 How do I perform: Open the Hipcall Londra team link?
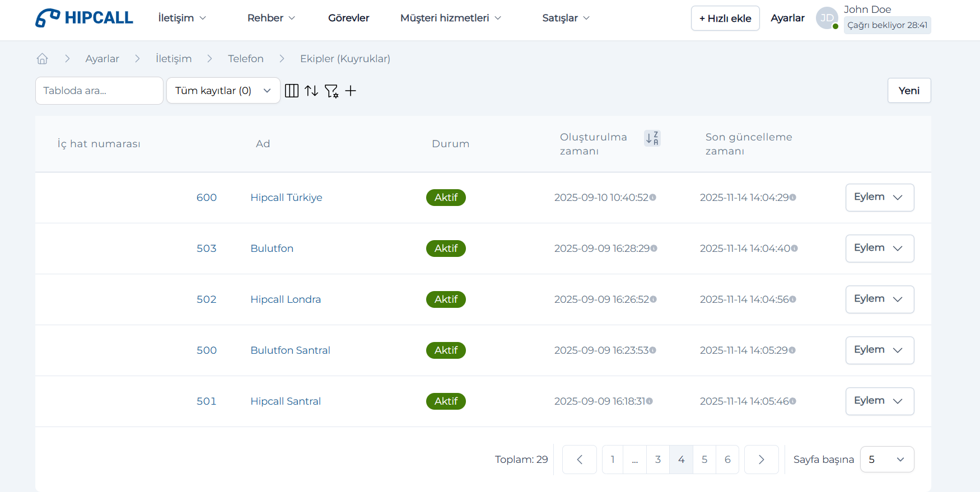[286, 299]
